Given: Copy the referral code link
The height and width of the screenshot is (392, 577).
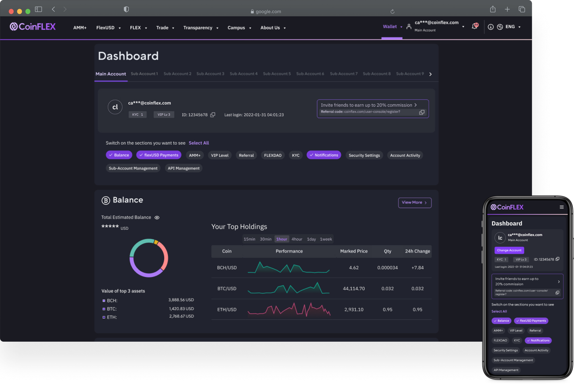Looking at the screenshot, I should [x=422, y=112].
